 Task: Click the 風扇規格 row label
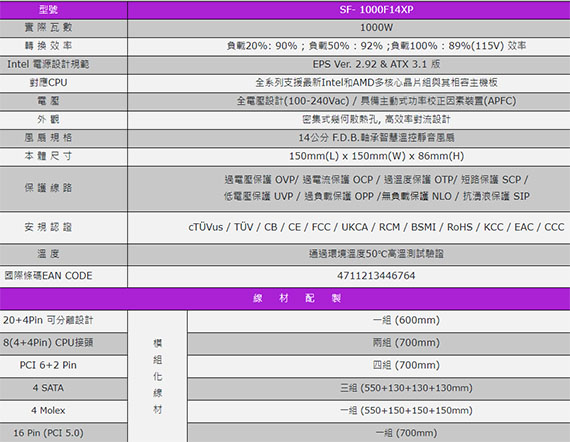[x=48, y=137]
